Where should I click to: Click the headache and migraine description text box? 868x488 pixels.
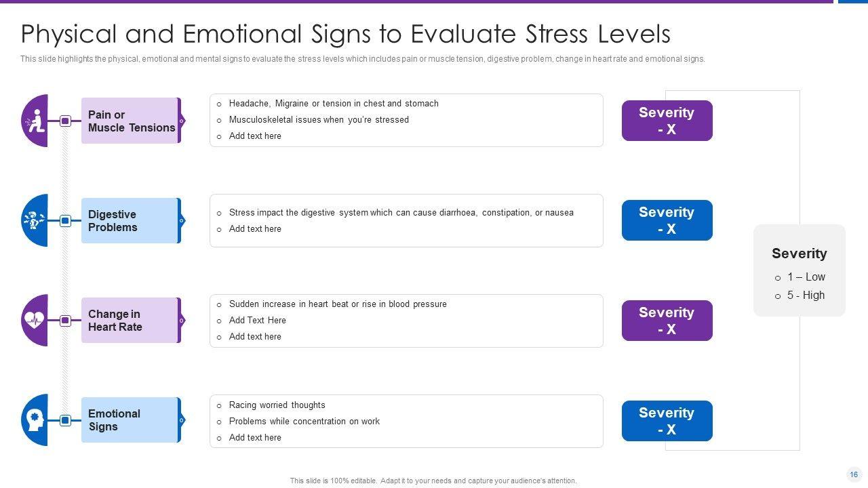tap(406, 120)
